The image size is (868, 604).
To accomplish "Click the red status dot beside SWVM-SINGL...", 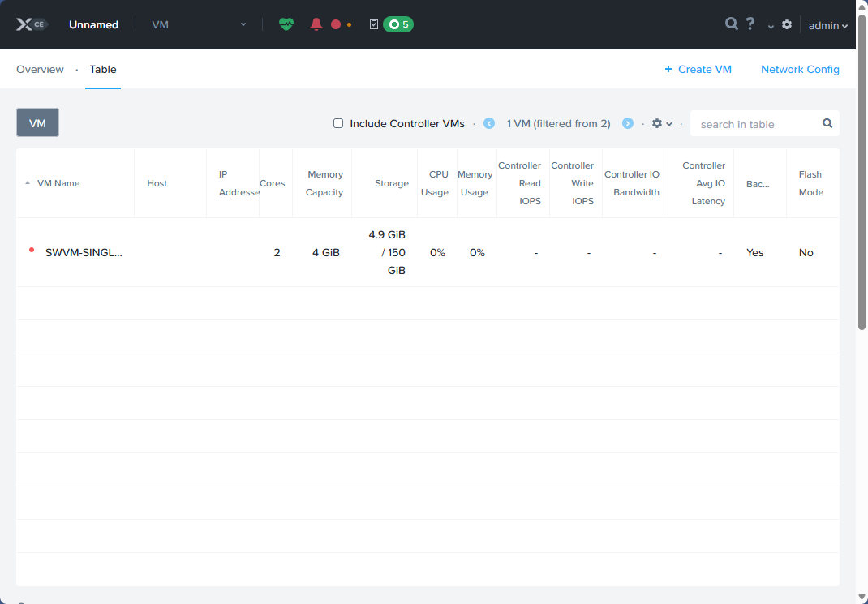I will tap(31, 251).
